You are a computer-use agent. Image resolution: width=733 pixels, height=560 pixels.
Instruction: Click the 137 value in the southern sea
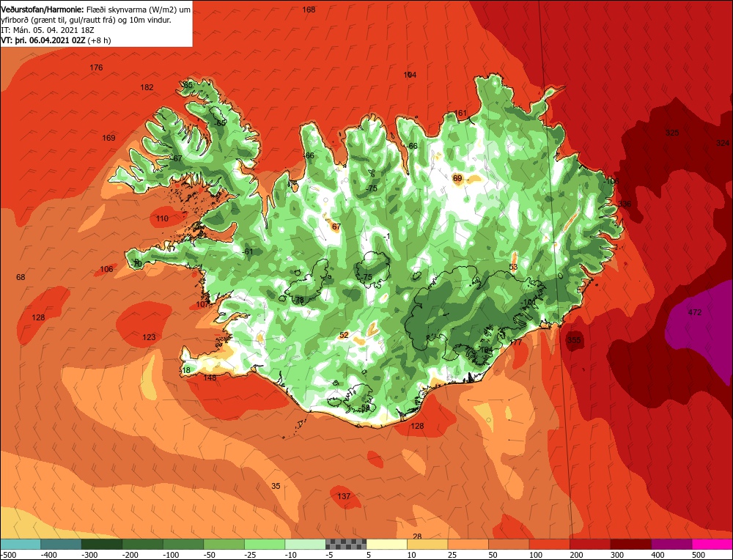pos(344,496)
